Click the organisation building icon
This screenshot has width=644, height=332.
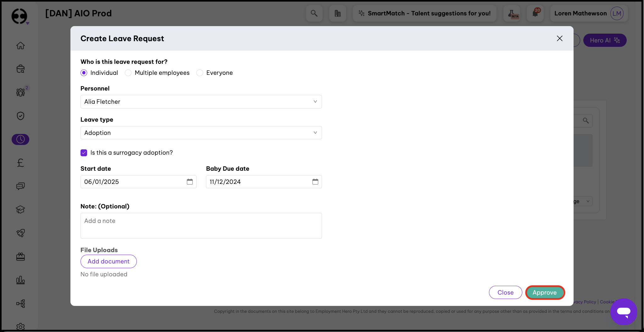[x=337, y=13]
